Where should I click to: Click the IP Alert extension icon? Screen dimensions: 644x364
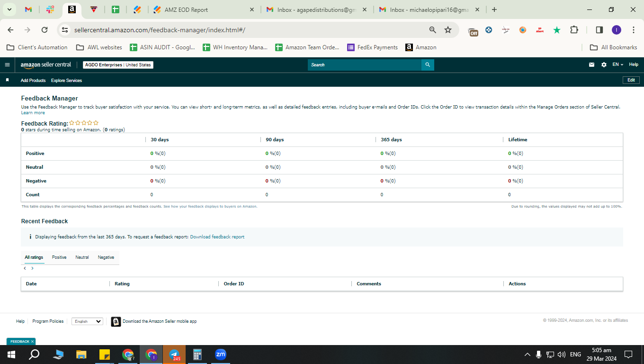pos(539,30)
